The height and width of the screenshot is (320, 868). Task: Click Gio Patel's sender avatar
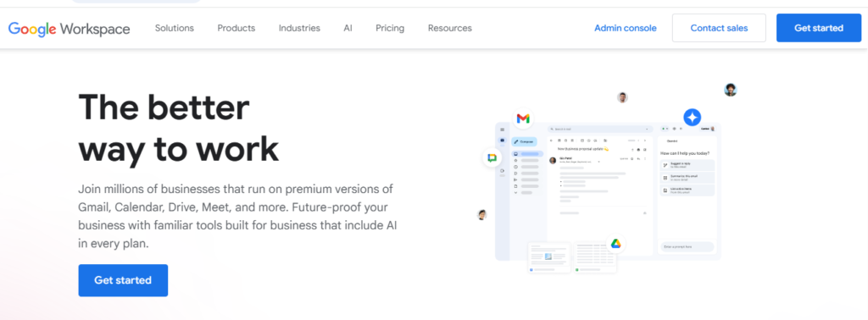[x=553, y=160]
